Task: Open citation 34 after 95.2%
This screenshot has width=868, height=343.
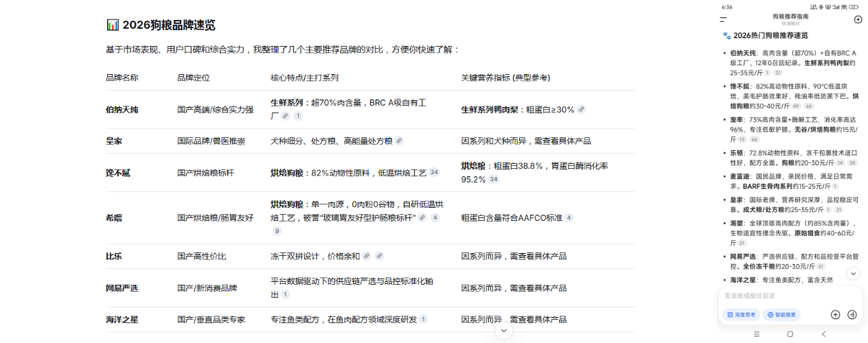Action: (494, 179)
